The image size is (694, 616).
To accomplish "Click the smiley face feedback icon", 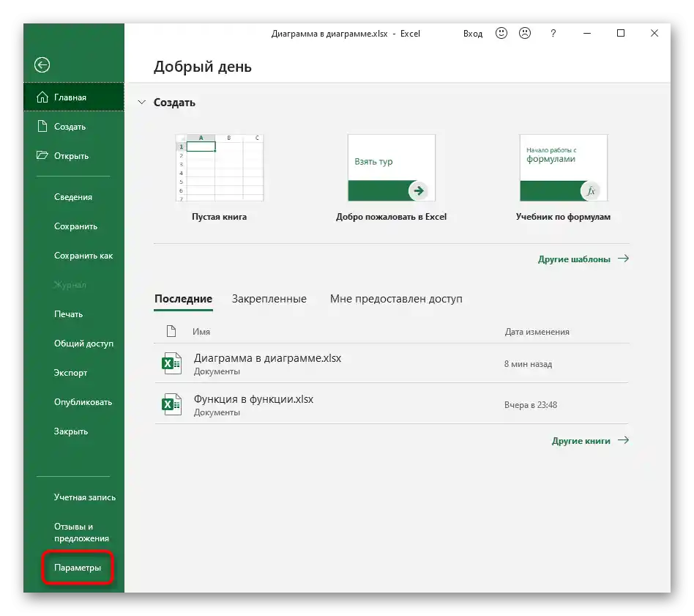I will [501, 33].
